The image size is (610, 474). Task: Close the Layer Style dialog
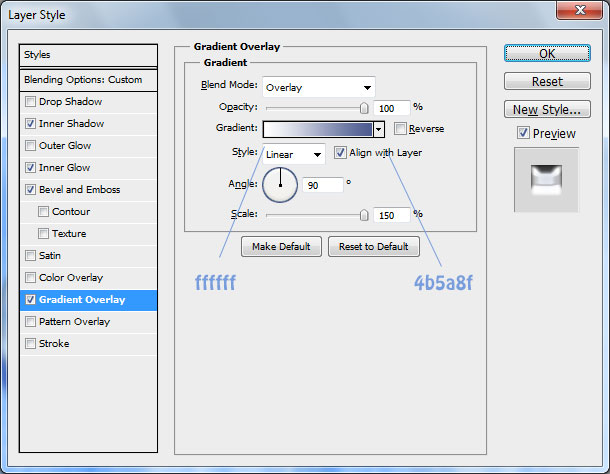point(580,9)
